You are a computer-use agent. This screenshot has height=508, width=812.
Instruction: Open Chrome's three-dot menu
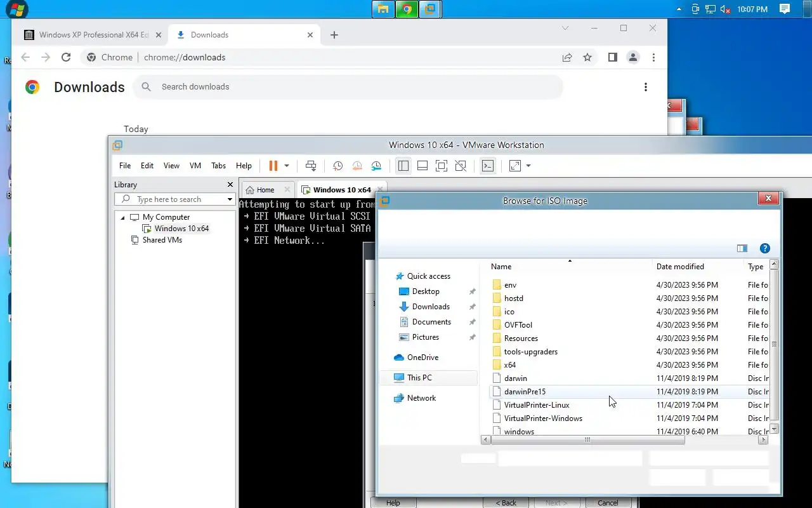point(653,57)
